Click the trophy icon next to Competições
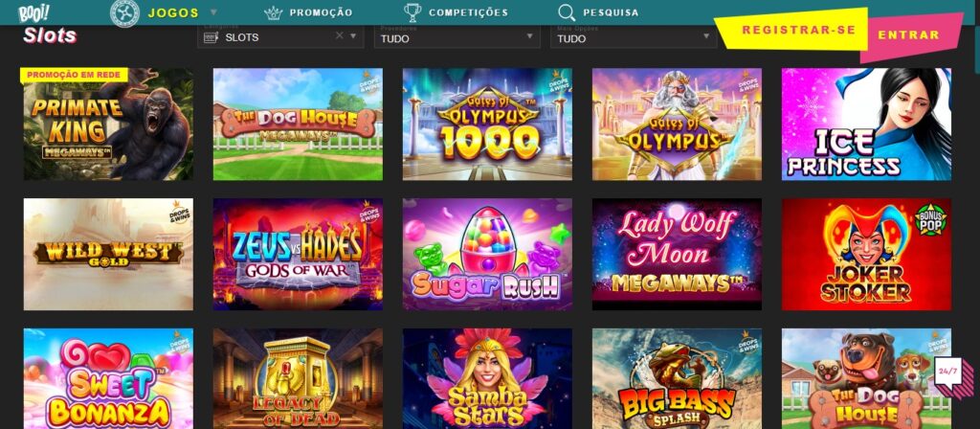This screenshot has height=429, width=980. click(x=412, y=12)
